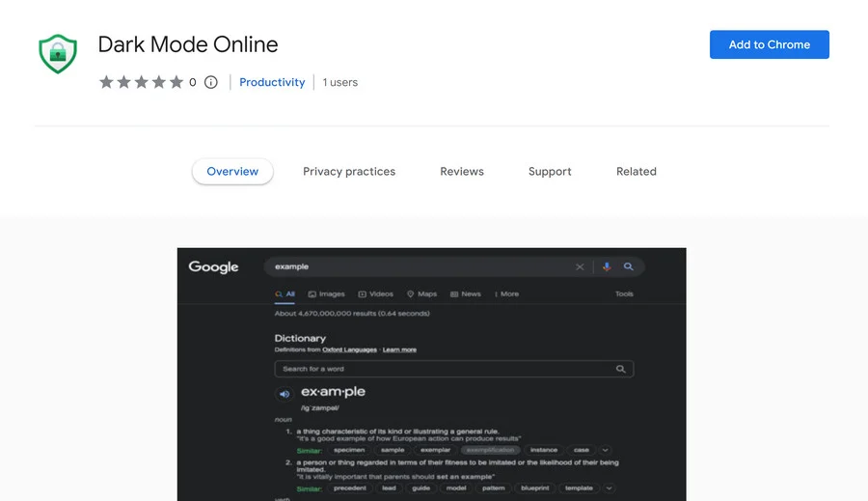Click the dictionary word search magnifier icon
Screen dimensions: 868x501
tap(620, 369)
